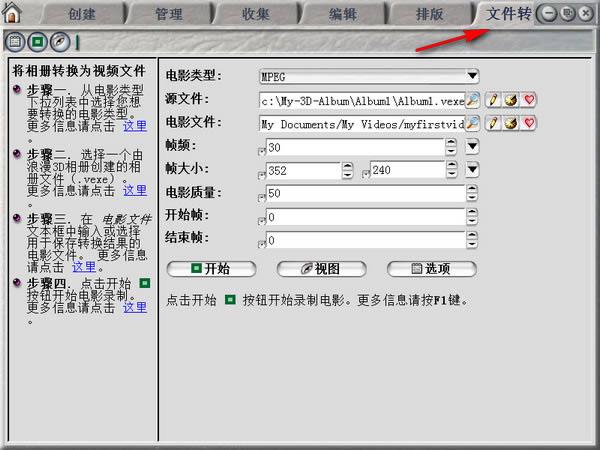600x450 pixels.
Task: Click the home house icon
Action: coord(11,12)
